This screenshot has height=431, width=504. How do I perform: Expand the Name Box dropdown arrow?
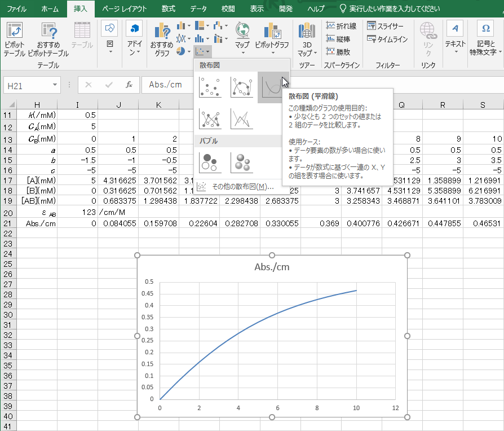(x=55, y=85)
